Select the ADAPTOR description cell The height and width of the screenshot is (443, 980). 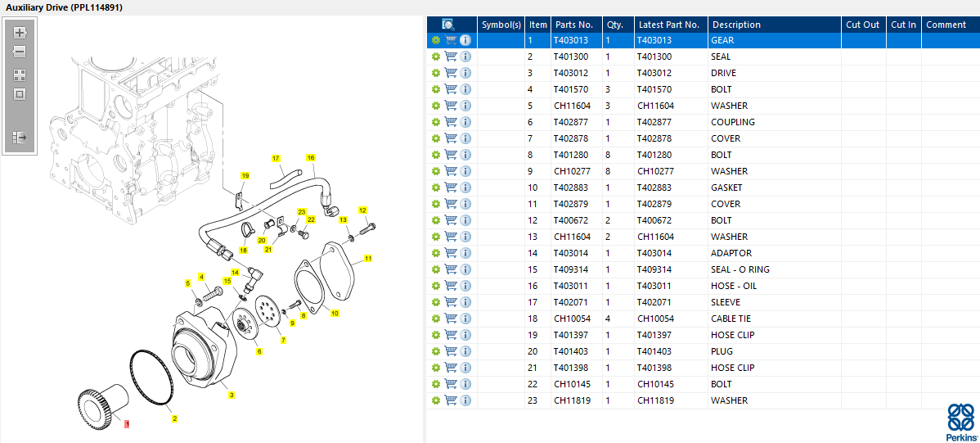pyautogui.click(x=775, y=253)
